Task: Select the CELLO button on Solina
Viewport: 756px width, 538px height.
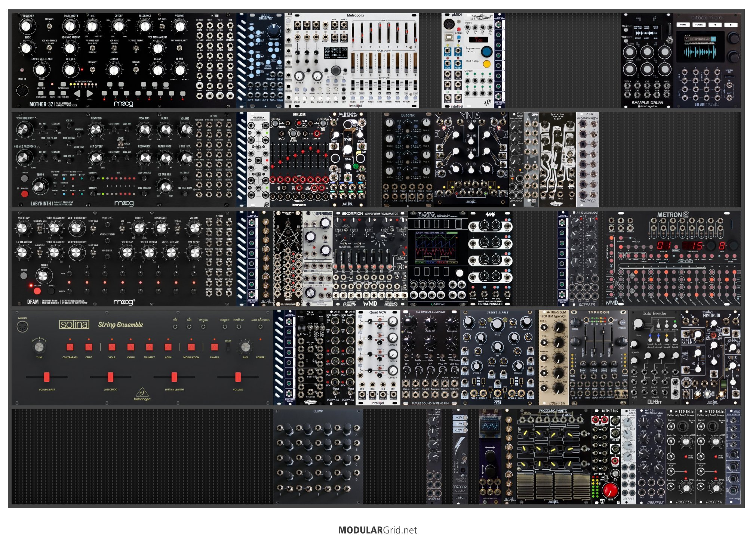Action: pos(89,347)
